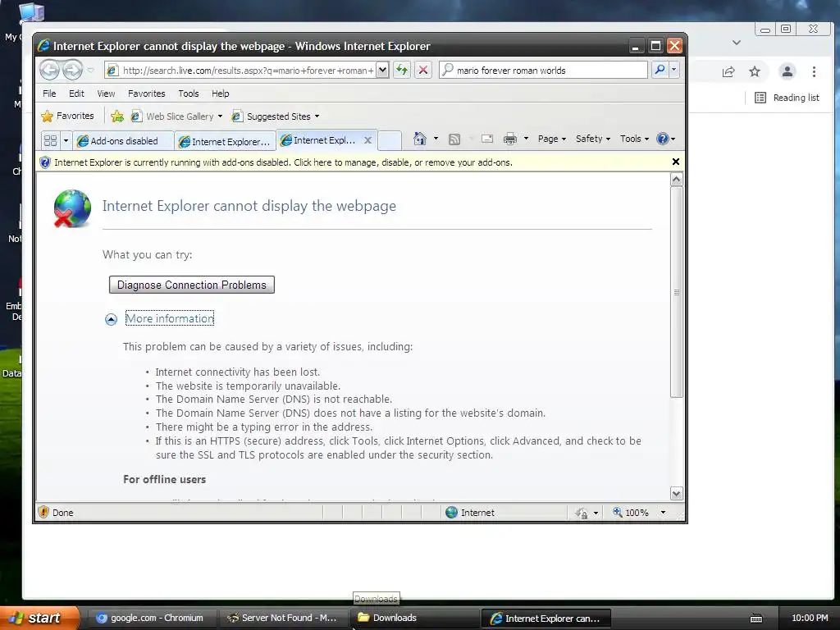This screenshot has width=840, height=630.
Task: Click the page scroll down arrow
Action: pos(676,493)
